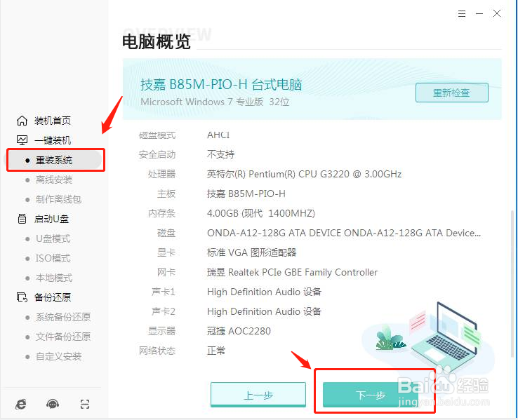Click memory value 4.00GB 现代 1400MHZ
Viewport: 518px width, 420px height.
261,213
